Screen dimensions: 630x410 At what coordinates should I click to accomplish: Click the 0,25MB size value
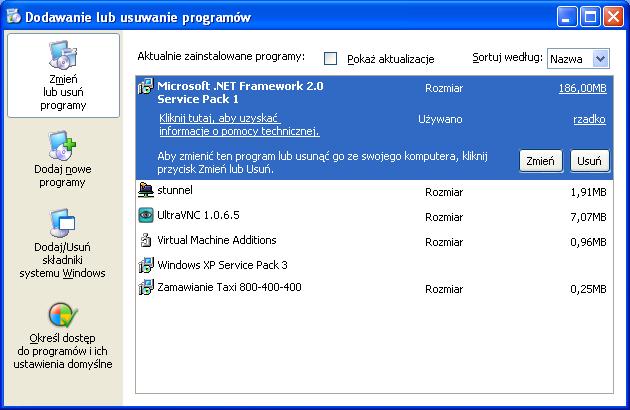click(588, 289)
